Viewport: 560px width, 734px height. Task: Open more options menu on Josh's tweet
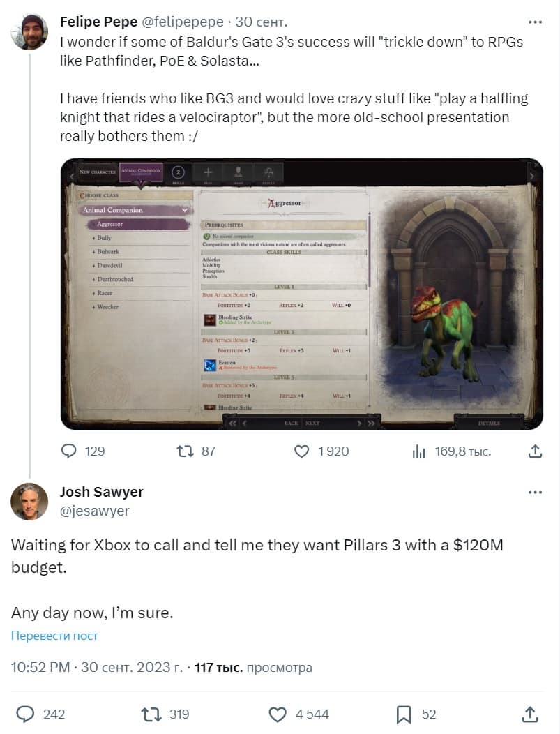(x=535, y=493)
